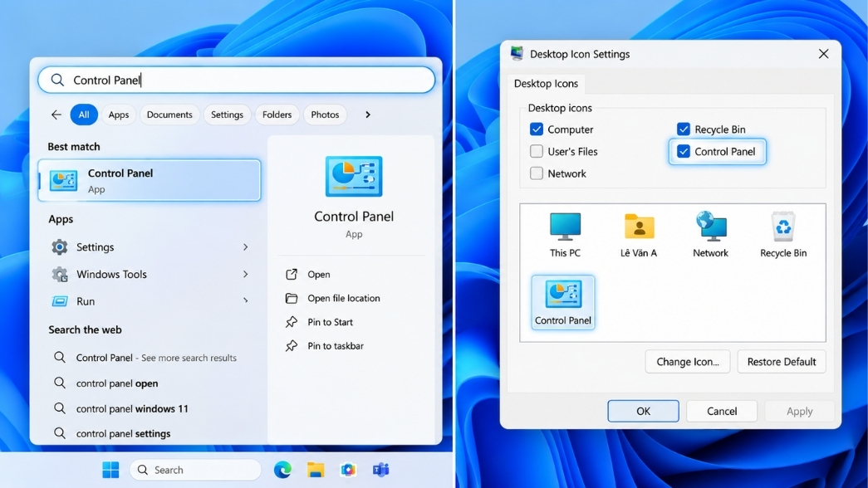Uncheck the Recycle Bin checkbox
This screenshot has height=488, width=868.
coord(684,129)
